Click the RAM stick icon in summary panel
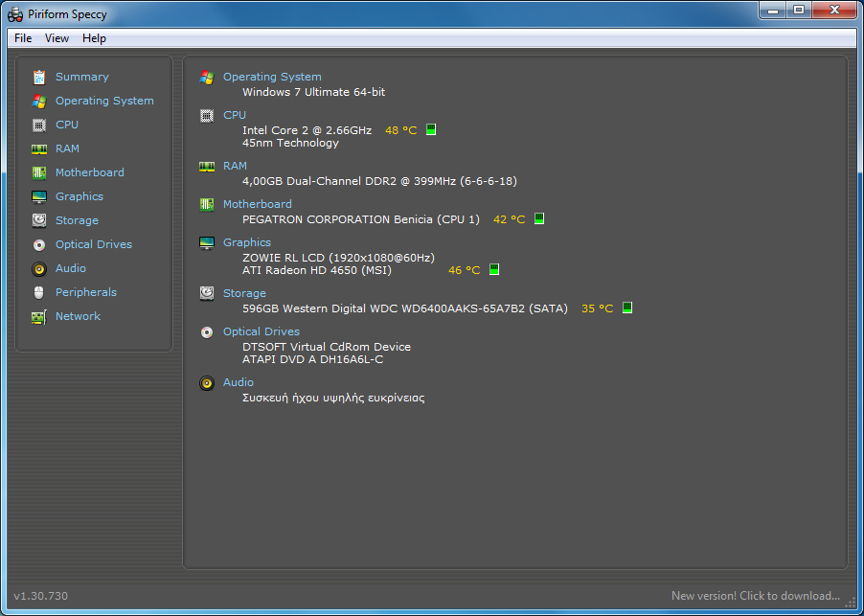This screenshot has height=616, width=864. (x=207, y=167)
